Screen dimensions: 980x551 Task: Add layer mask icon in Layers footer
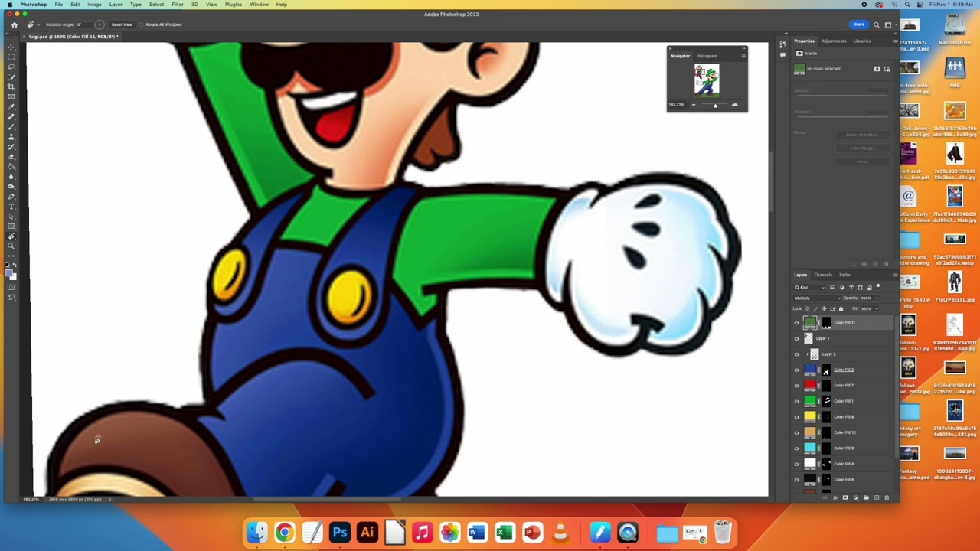pyautogui.click(x=845, y=498)
